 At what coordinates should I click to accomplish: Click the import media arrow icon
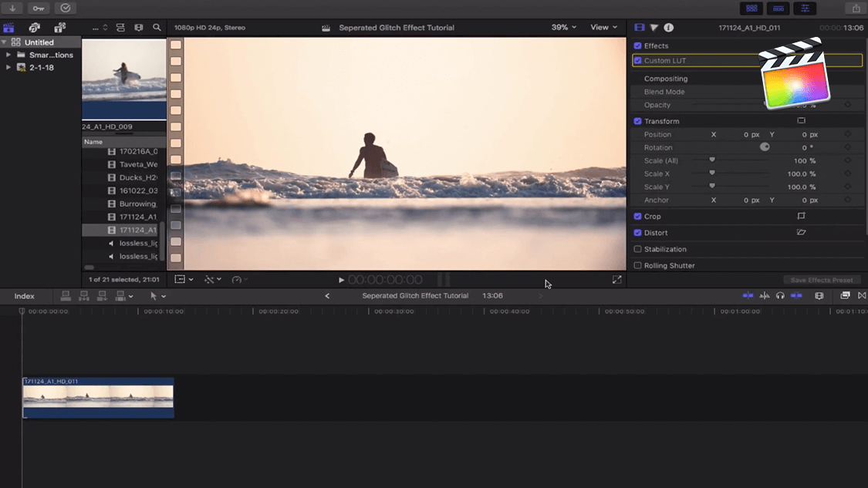12,8
